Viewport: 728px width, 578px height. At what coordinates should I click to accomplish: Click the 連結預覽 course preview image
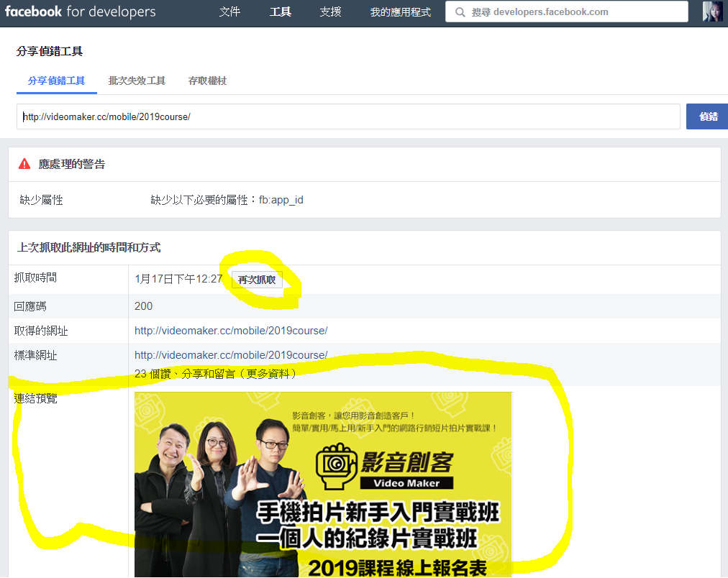click(323, 485)
